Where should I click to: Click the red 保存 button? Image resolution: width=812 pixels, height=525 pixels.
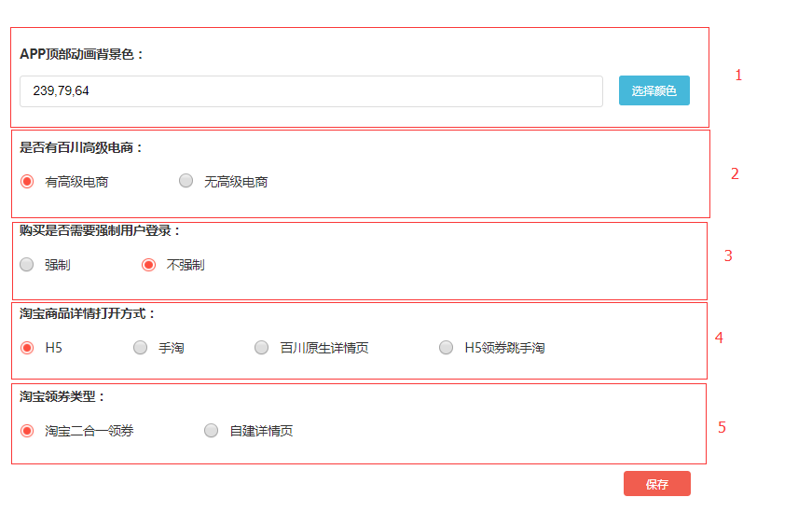[x=656, y=484]
